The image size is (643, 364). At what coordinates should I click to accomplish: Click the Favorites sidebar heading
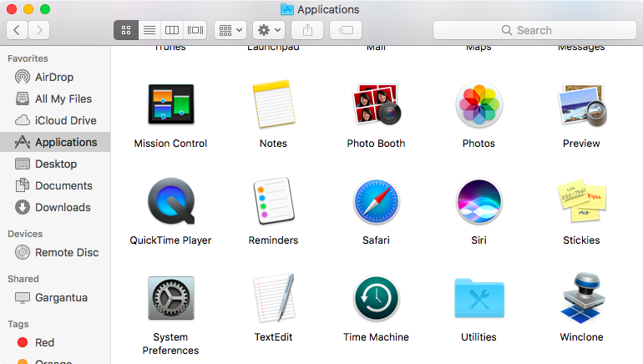(x=28, y=58)
